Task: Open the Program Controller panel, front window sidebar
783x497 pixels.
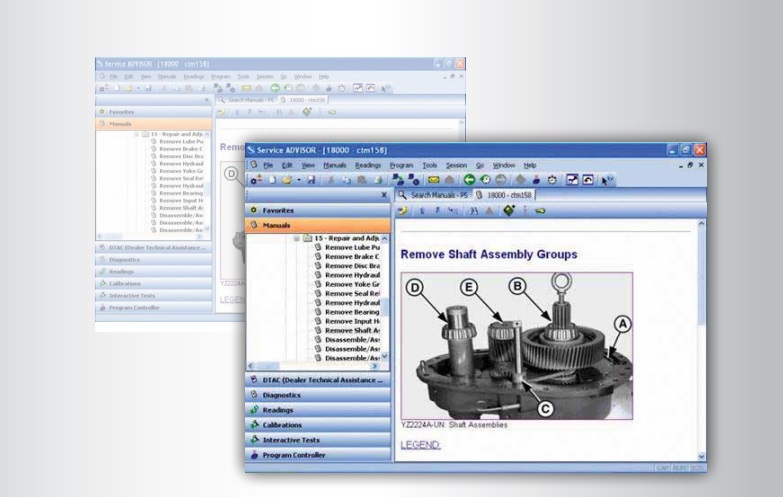Action: coord(318,455)
